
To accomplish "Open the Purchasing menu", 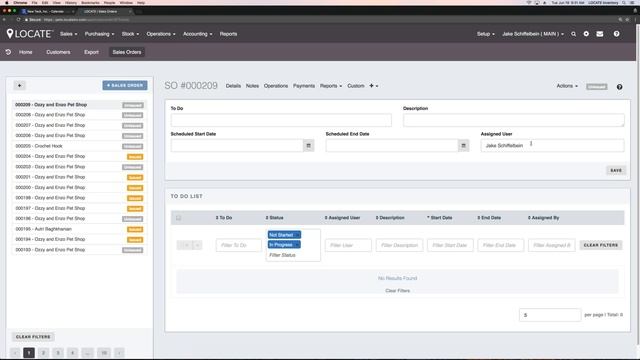I will tap(99, 34).
